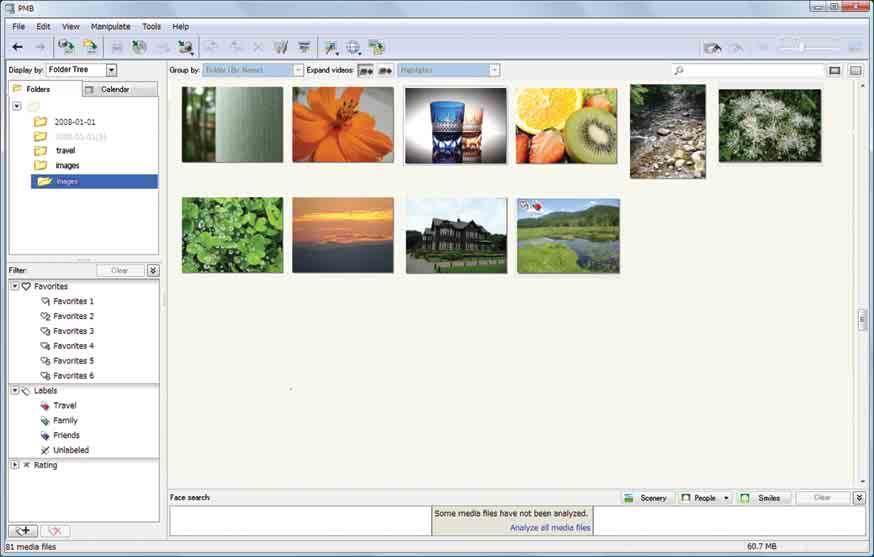The height and width of the screenshot is (557, 874).
Task: Click the yellow folder icon beside travel
Action: [x=40, y=150]
